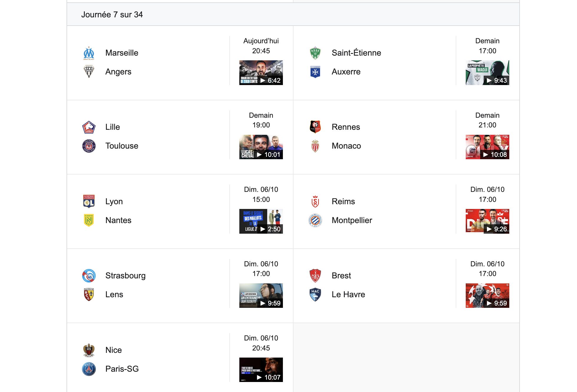Click the Montpellier club logo
Viewport: 577px width, 392px height.
[315, 220]
